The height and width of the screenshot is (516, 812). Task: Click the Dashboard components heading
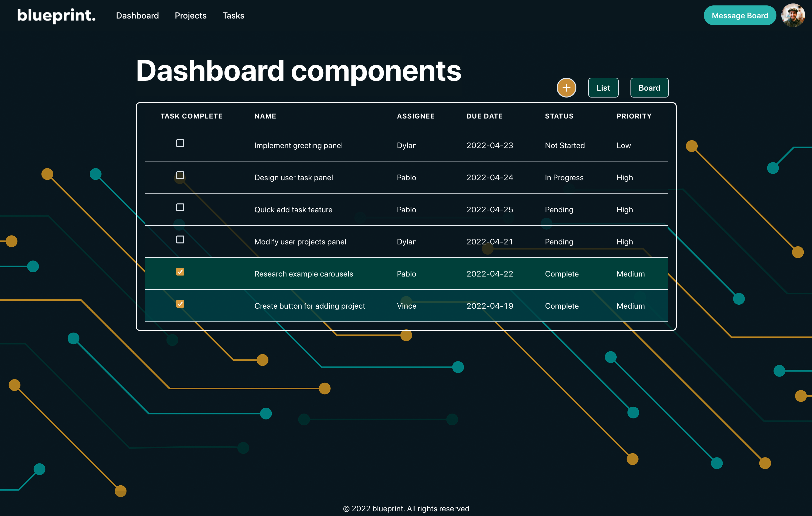pyautogui.click(x=298, y=71)
